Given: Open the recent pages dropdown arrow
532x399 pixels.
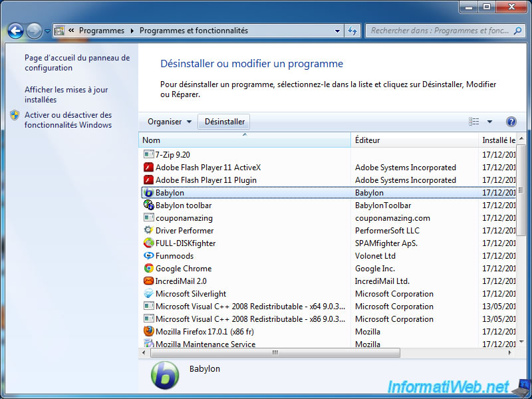Looking at the screenshot, I should [x=47, y=31].
